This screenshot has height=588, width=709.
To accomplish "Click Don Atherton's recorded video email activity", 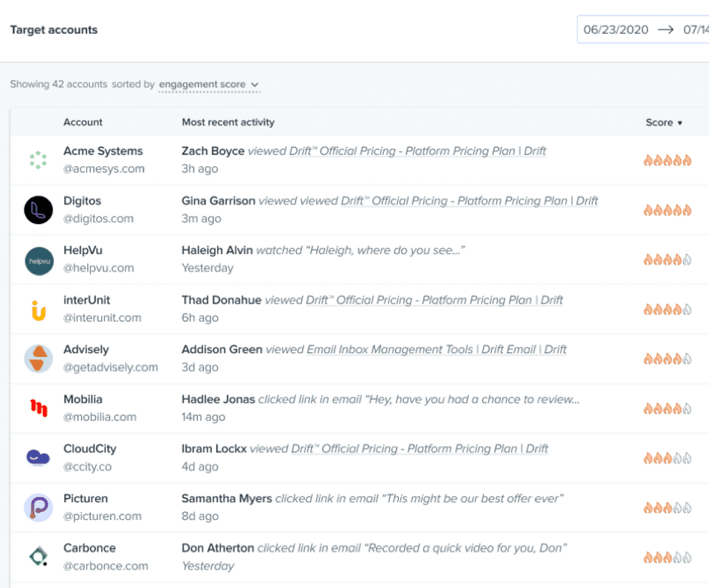I will [x=374, y=548].
